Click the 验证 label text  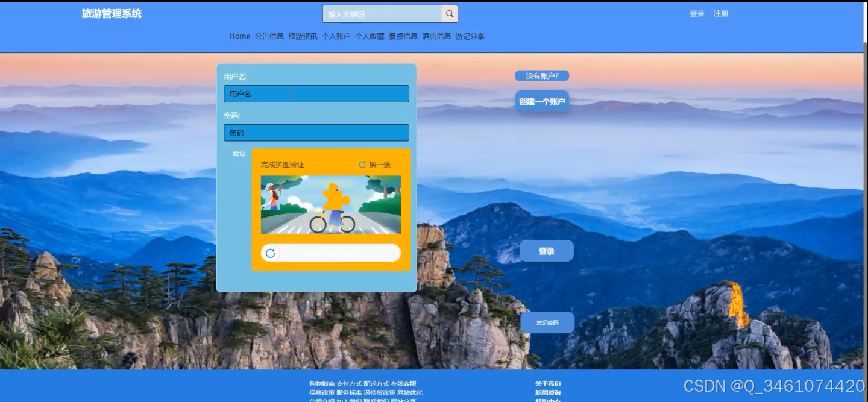[x=239, y=154]
